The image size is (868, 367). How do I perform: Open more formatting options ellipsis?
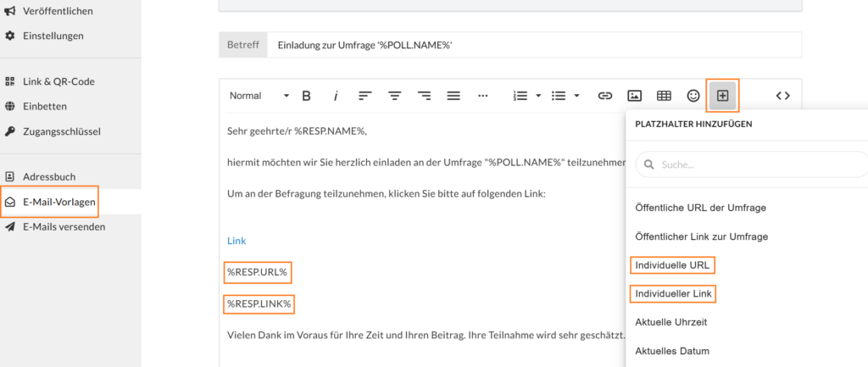(x=483, y=96)
